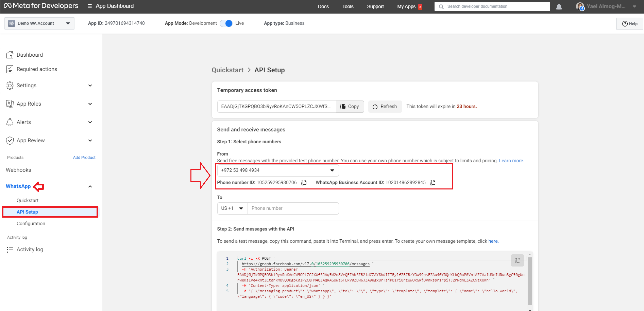Open the App Dashboard hamburger menu

(x=90, y=6)
